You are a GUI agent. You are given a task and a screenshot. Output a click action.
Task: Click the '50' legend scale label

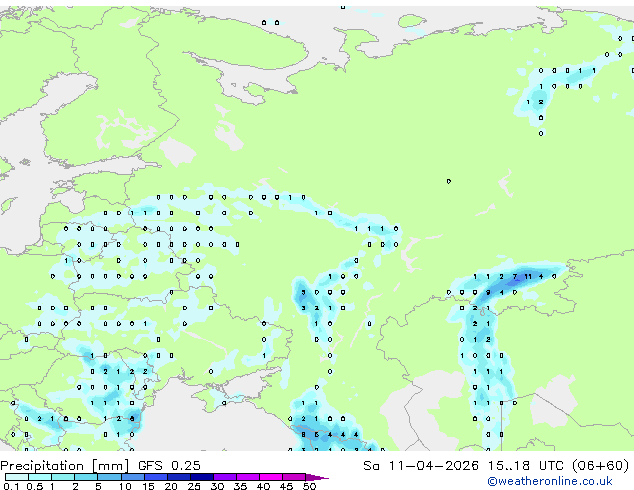point(309,486)
